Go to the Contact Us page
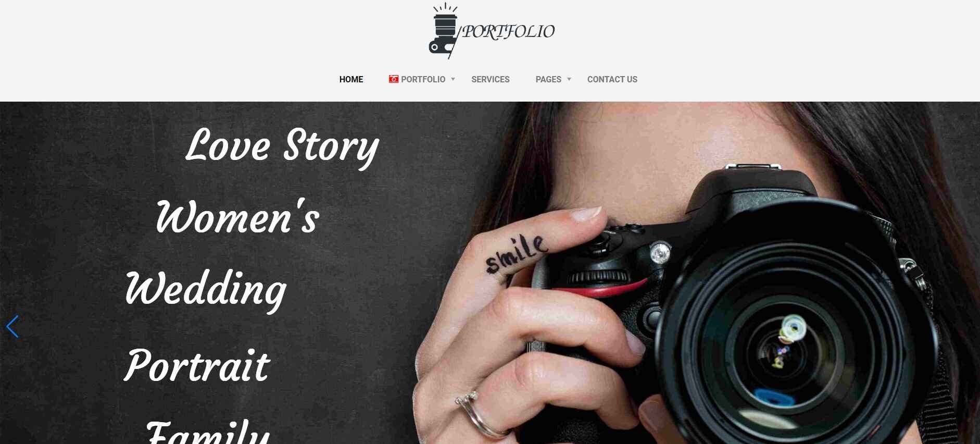 coord(612,79)
